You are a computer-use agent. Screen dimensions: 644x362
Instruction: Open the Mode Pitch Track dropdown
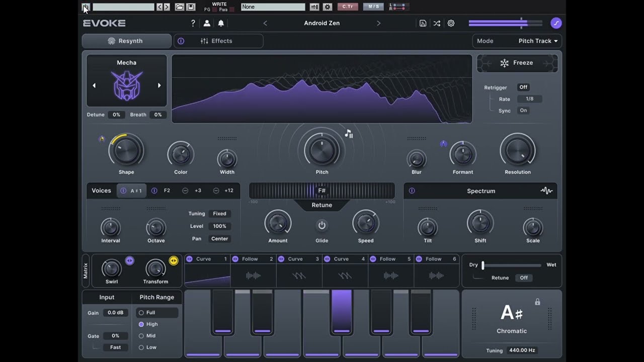[x=517, y=41]
